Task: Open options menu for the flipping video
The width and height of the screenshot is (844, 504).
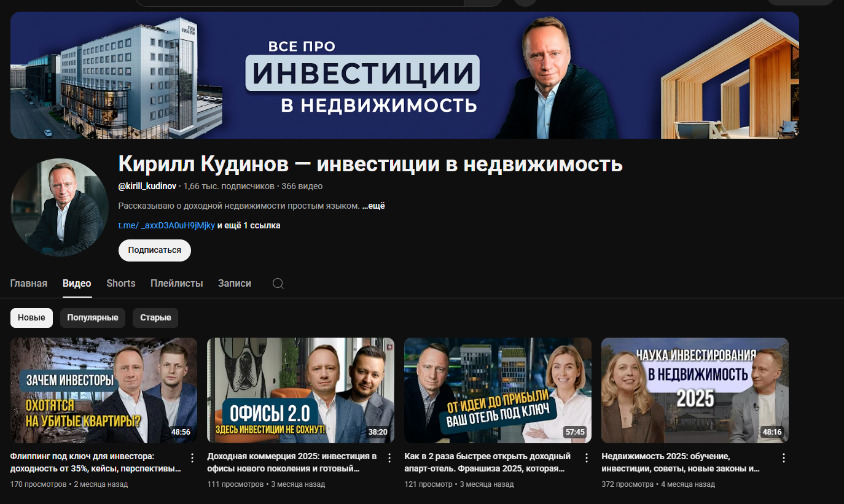Action: [x=192, y=458]
